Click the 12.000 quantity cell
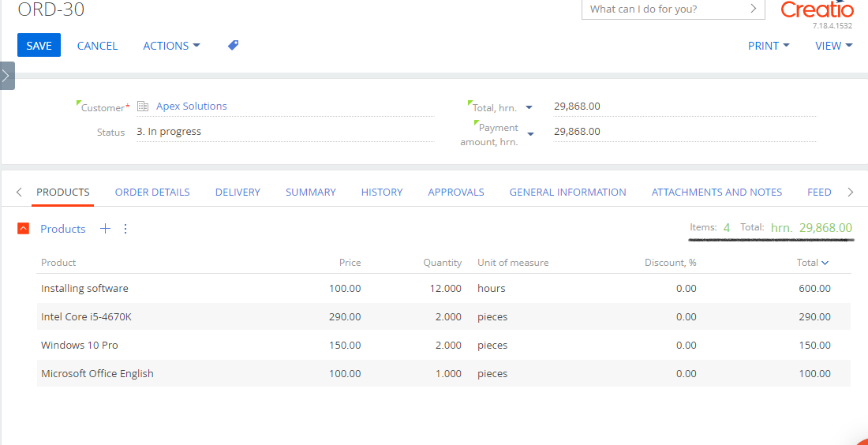 [x=446, y=288]
